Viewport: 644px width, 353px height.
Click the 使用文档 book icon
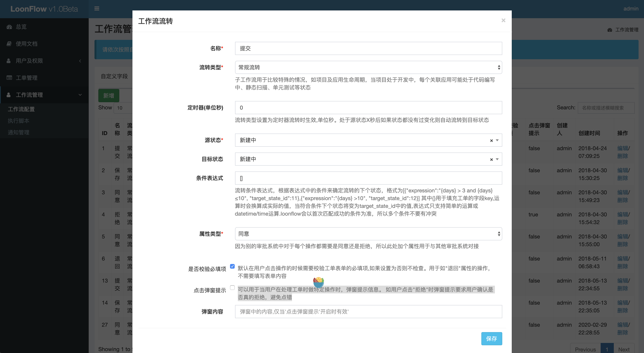click(x=9, y=44)
